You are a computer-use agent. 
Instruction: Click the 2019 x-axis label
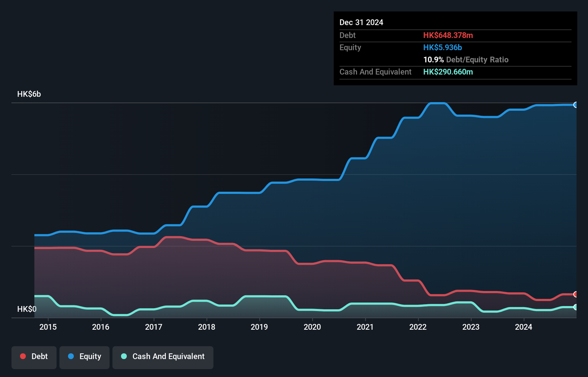click(259, 327)
